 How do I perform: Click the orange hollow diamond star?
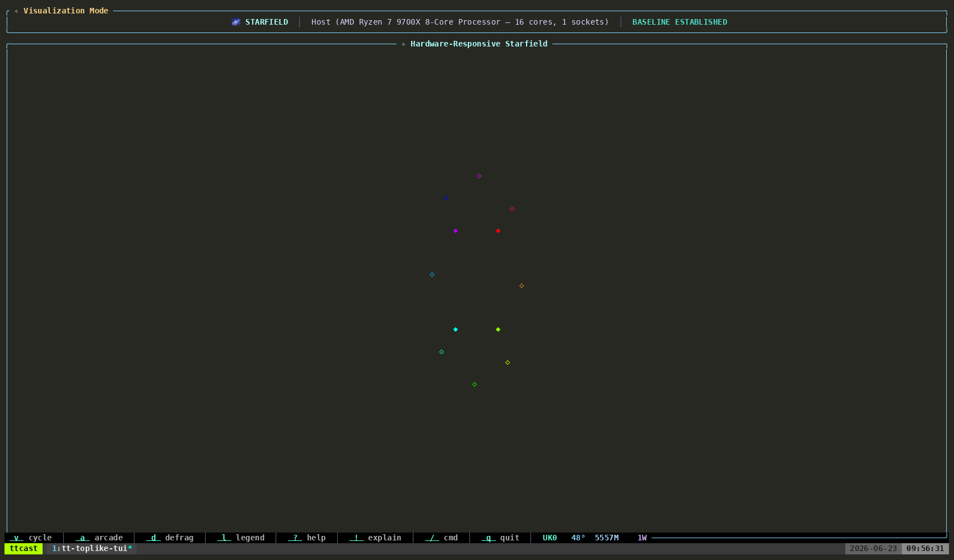(522, 286)
